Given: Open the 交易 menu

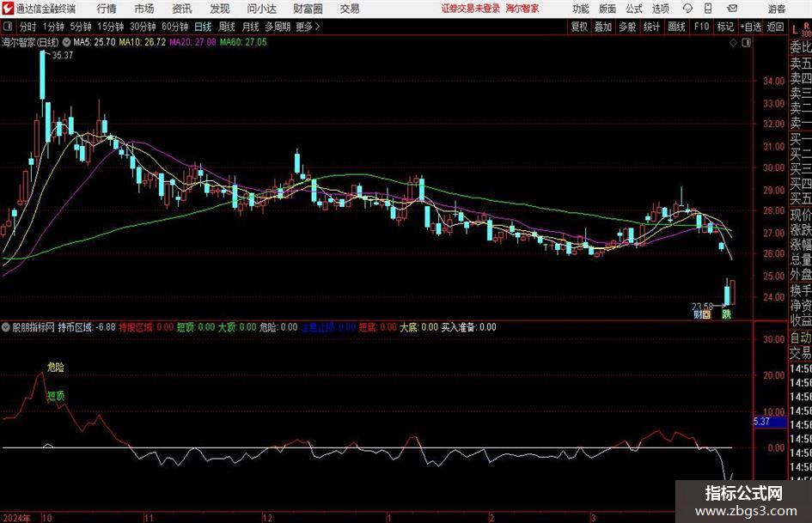Looking at the screenshot, I should click(350, 9).
